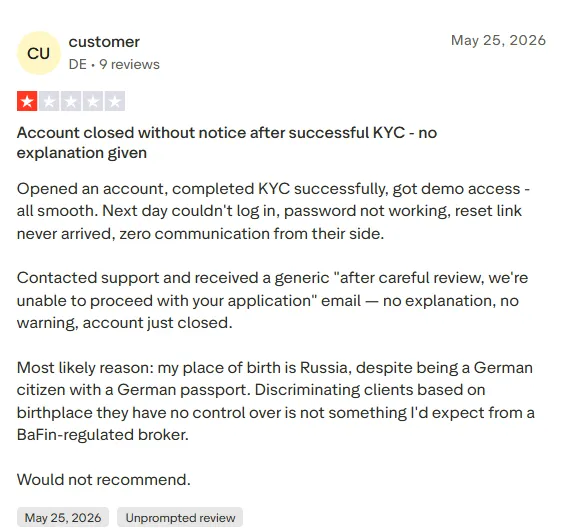
Task: Open the 9 reviews count link
Action: tap(129, 65)
